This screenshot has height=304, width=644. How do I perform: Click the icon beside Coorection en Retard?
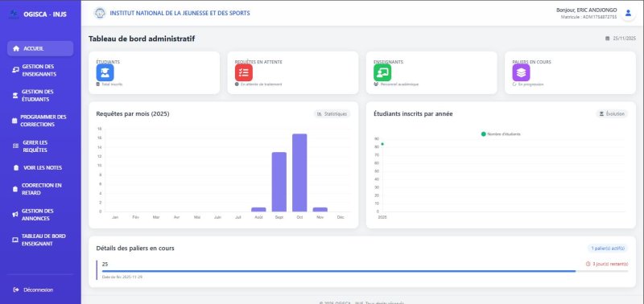pyautogui.click(x=15, y=189)
